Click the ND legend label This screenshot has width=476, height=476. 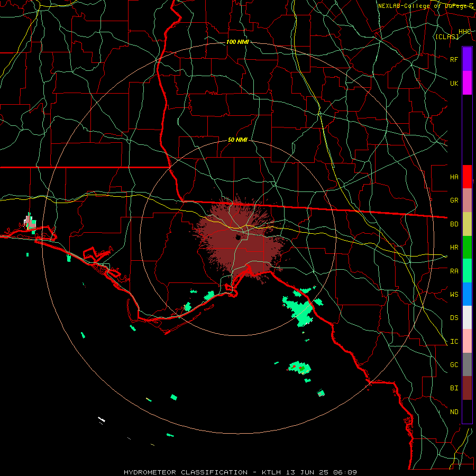[454, 412]
